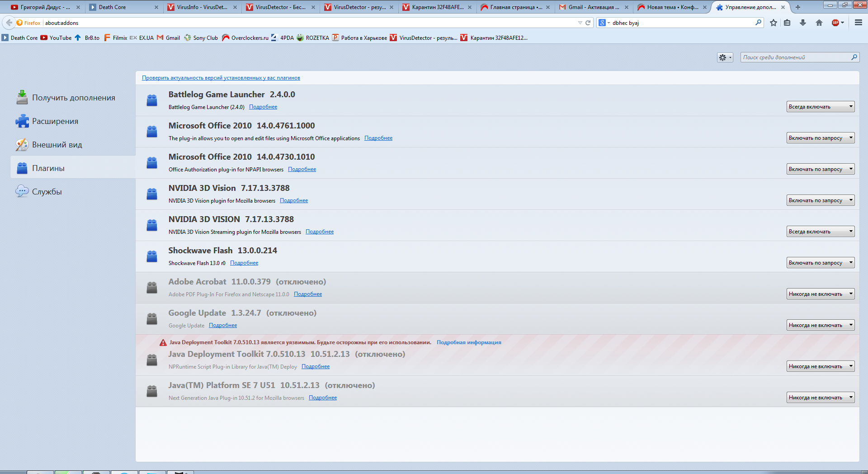Open activation dropdown for NVIDIA 3D Vision plugin

[x=821, y=200]
